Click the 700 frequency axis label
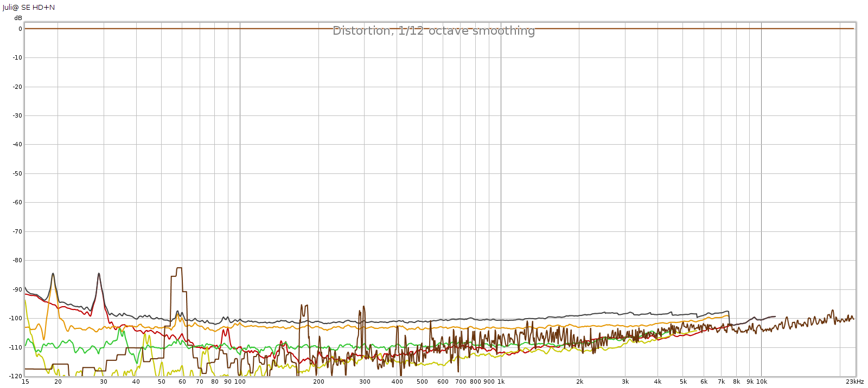This screenshot has height=388, width=868. coord(461,381)
